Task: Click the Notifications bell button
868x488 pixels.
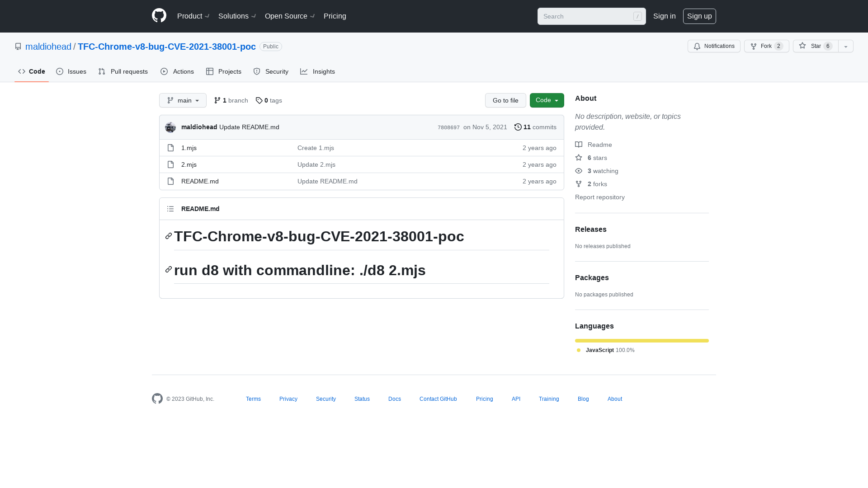Action: point(714,46)
